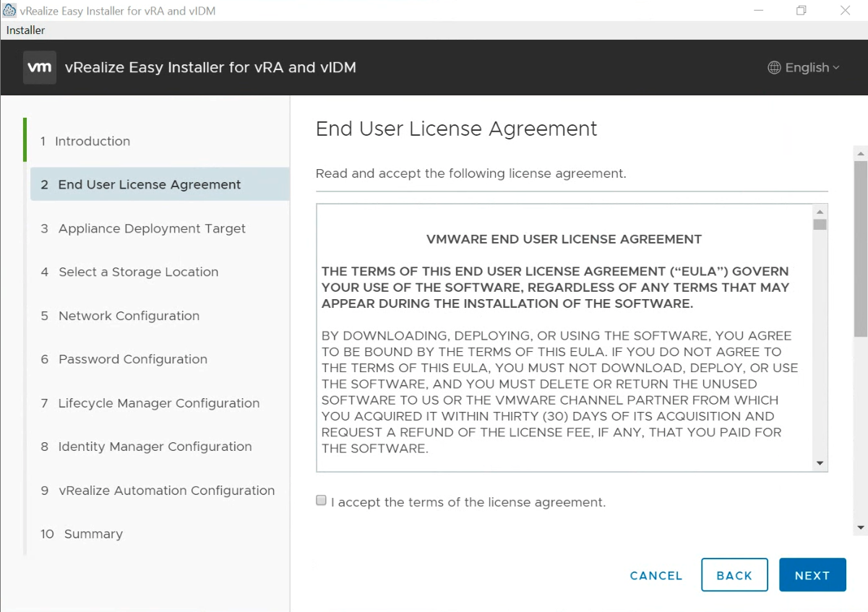Click the globe language icon
Viewport: 868px width, 612px height.
point(773,67)
